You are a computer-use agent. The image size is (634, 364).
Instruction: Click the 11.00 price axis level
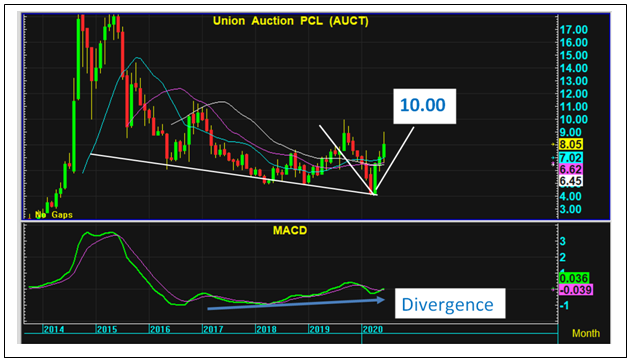point(574,107)
